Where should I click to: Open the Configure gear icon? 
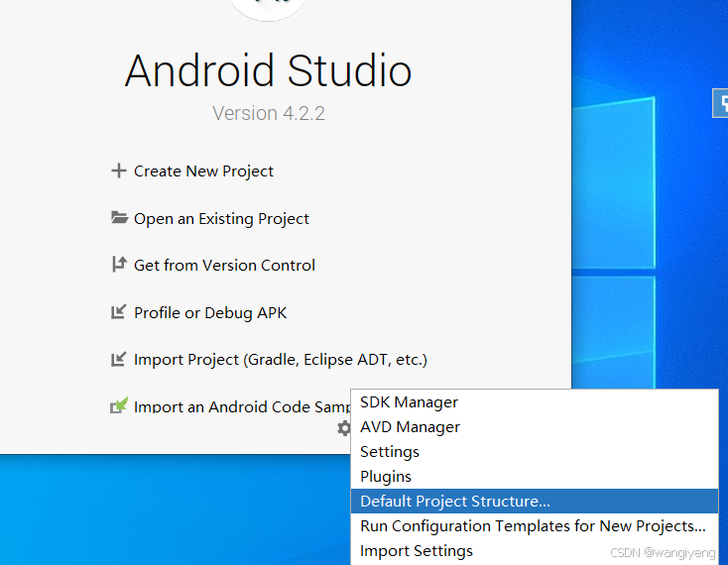pyautogui.click(x=343, y=427)
